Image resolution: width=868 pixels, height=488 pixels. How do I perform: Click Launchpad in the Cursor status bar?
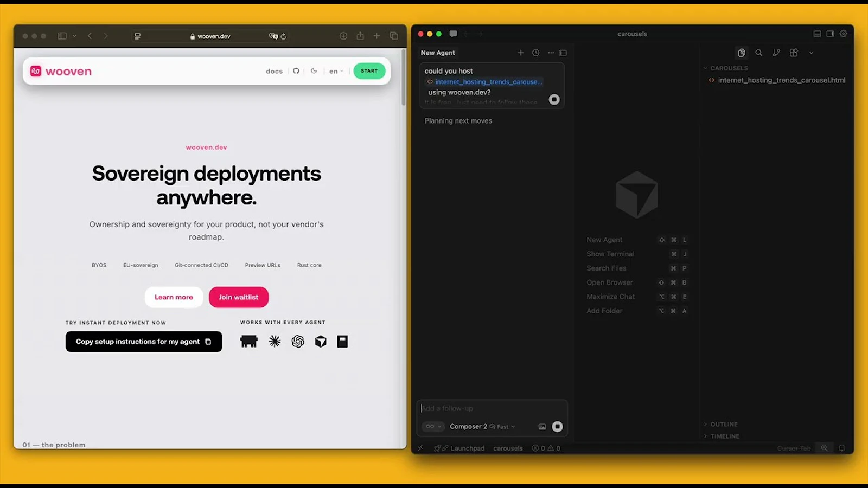[459, 448]
